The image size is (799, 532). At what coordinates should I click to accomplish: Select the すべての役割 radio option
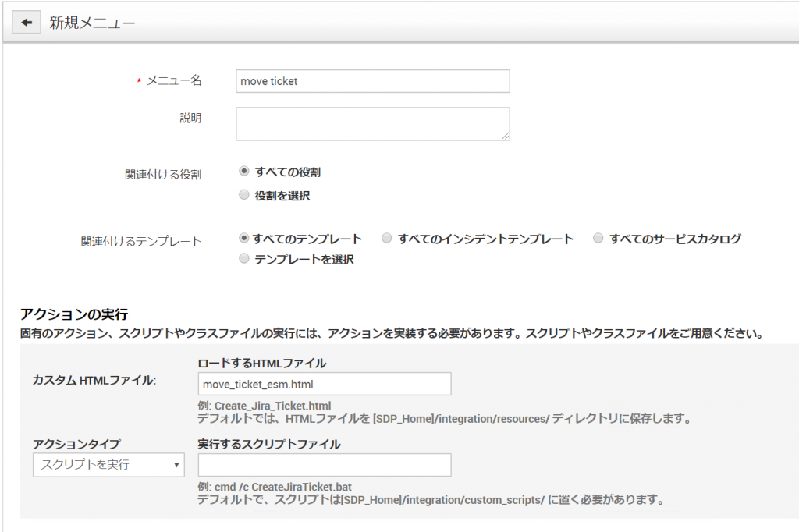tap(244, 171)
